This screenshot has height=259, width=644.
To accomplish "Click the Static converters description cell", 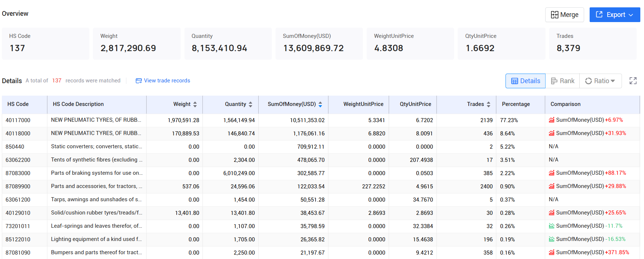I will 97,146.
